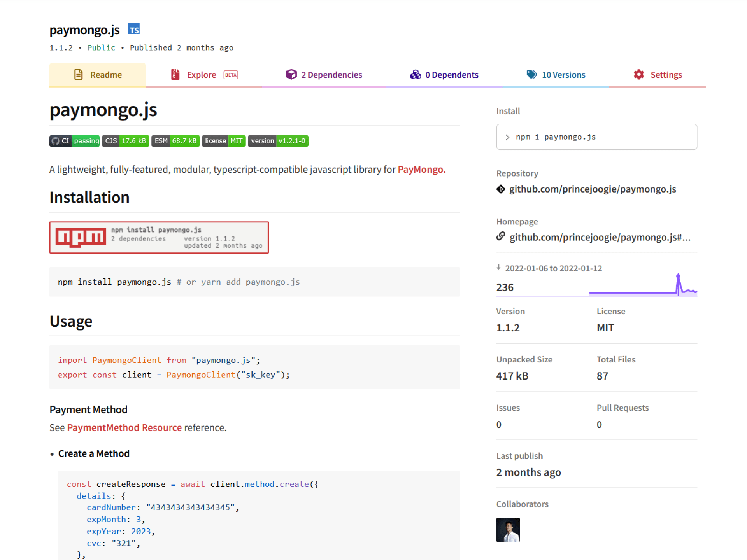
Task: Click the npm install paymongo.js code block
Action: 254,282
